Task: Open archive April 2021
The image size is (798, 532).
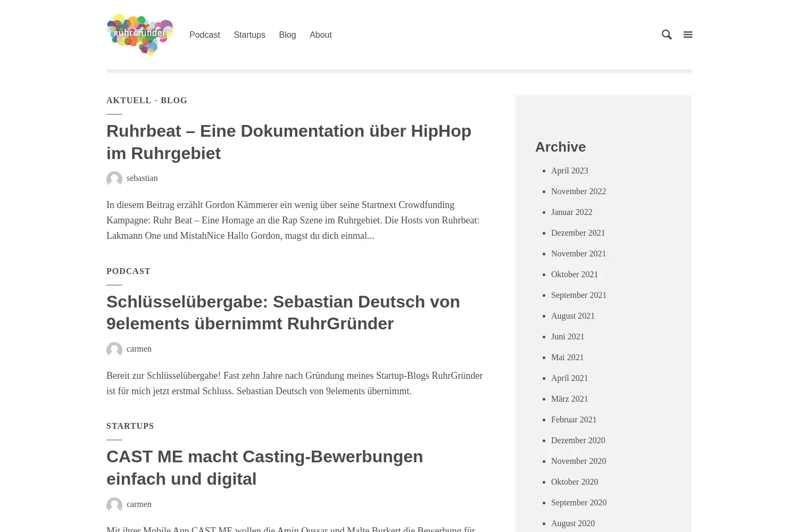Action: (x=569, y=378)
